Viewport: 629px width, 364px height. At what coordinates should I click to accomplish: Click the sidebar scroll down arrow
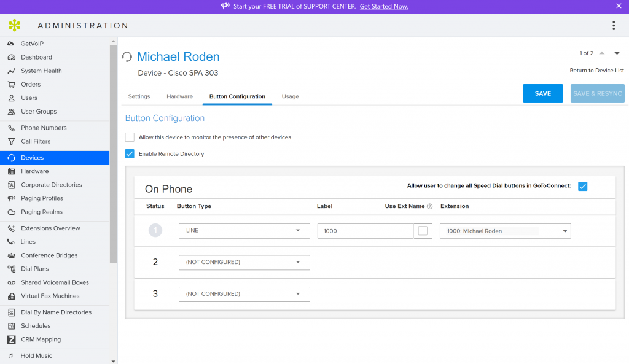coord(113,361)
